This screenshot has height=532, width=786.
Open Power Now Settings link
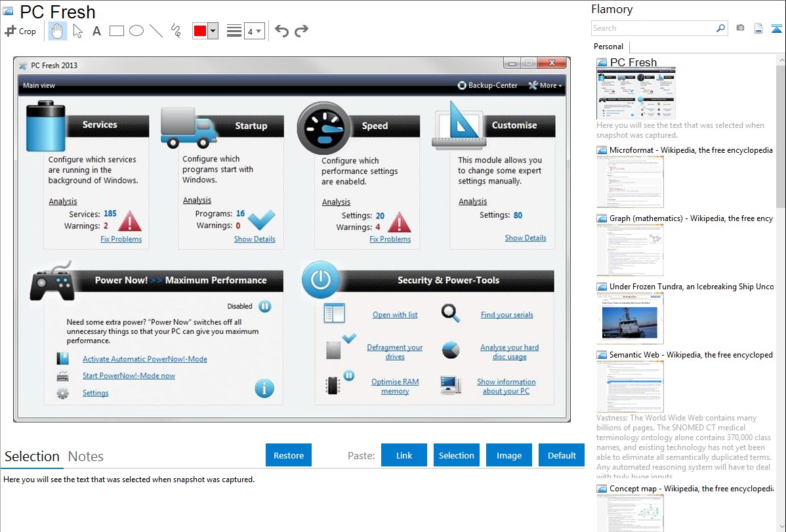pyautogui.click(x=95, y=393)
